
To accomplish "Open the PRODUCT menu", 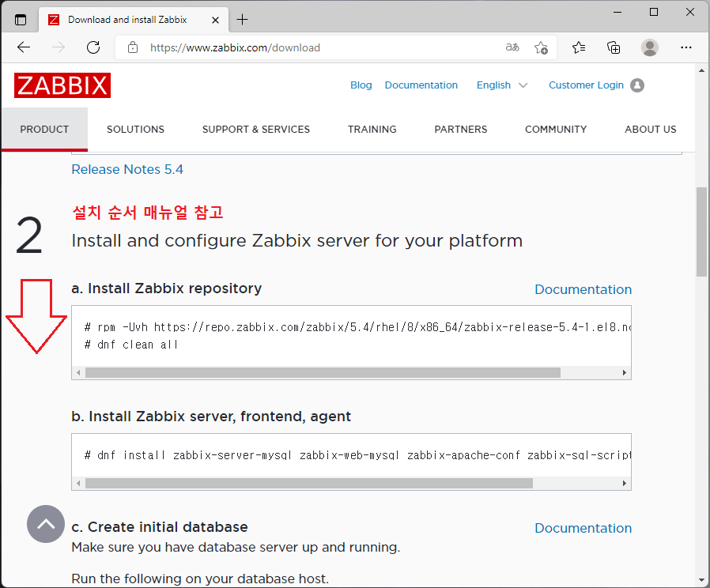I will (x=44, y=130).
